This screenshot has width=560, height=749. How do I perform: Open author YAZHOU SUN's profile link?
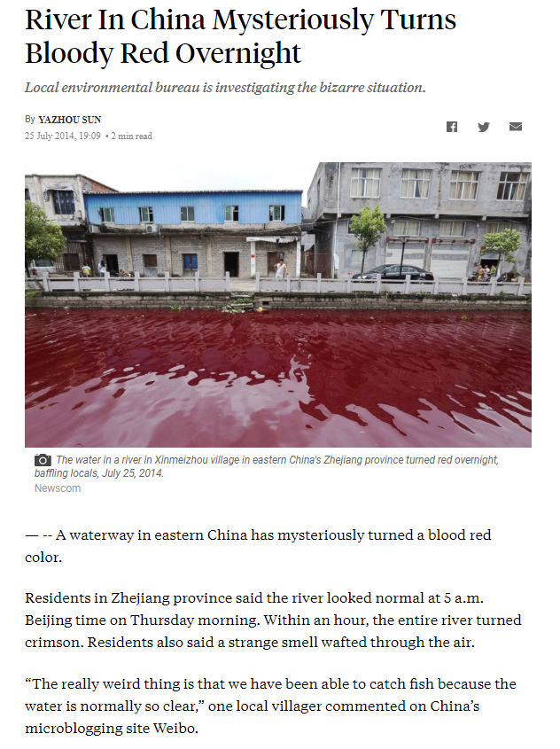click(x=70, y=120)
